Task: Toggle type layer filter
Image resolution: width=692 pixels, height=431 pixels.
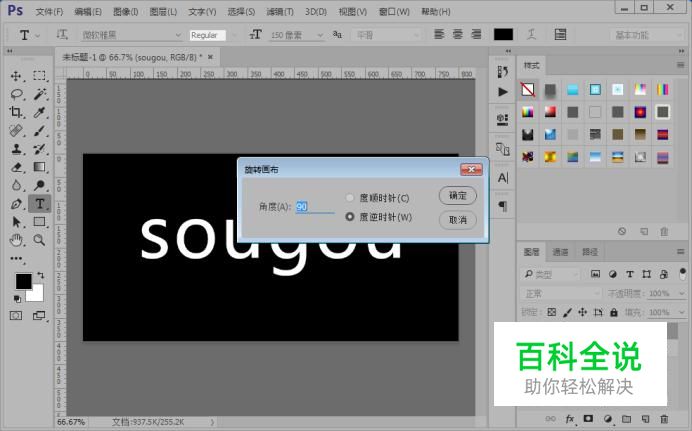Action: point(630,274)
